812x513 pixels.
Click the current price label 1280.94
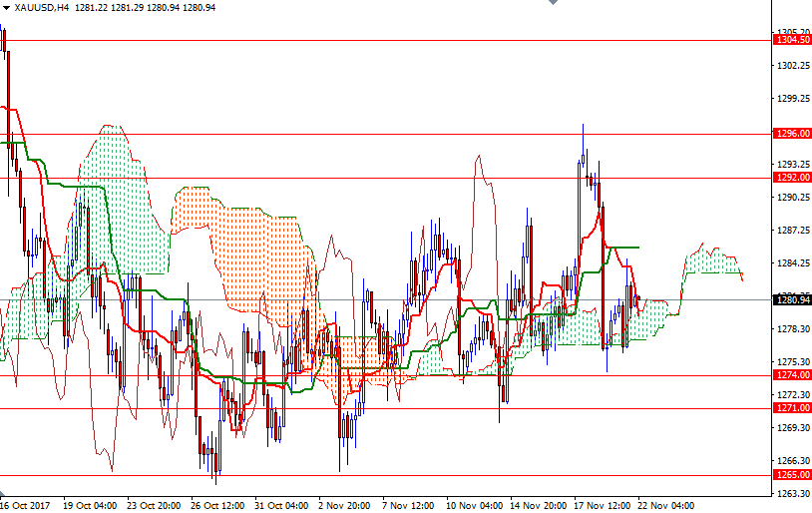tap(791, 298)
